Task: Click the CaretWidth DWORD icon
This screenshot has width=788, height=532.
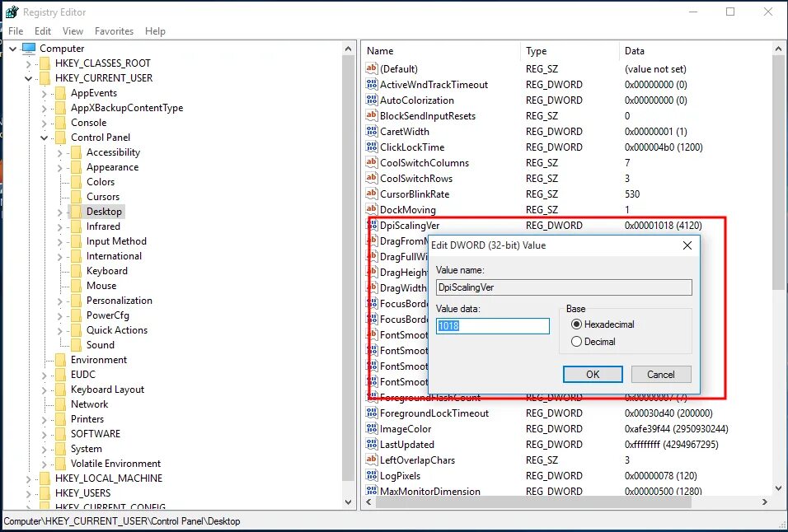Action: [x=372, y=131]
